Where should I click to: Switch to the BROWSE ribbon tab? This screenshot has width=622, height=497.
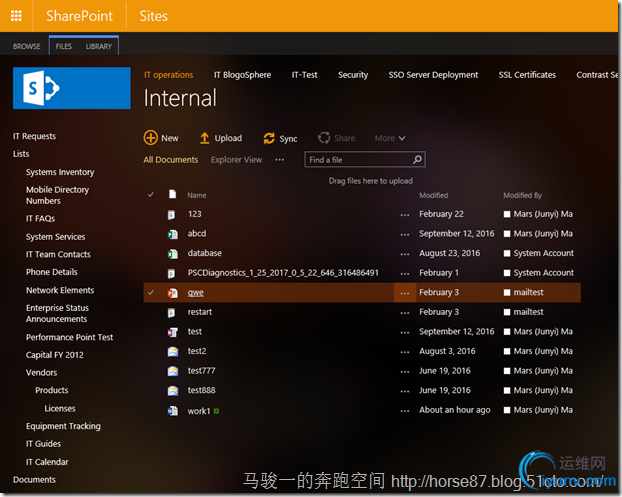click(x=27, y=46)
